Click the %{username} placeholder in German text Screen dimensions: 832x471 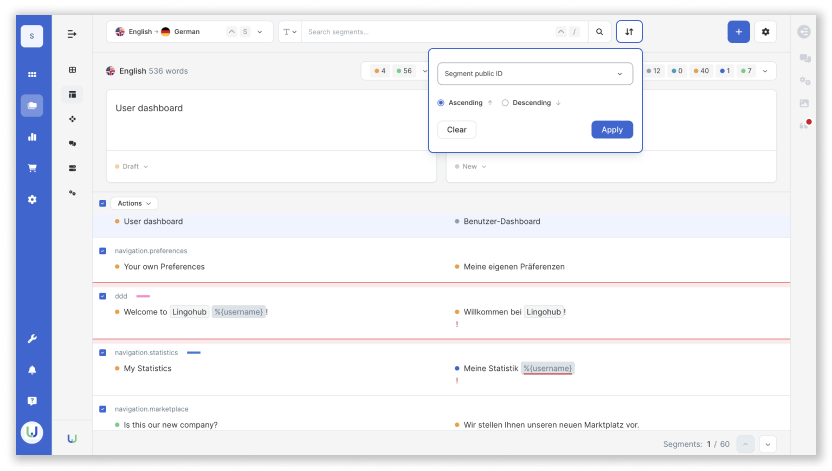click(x=548, y=368)
